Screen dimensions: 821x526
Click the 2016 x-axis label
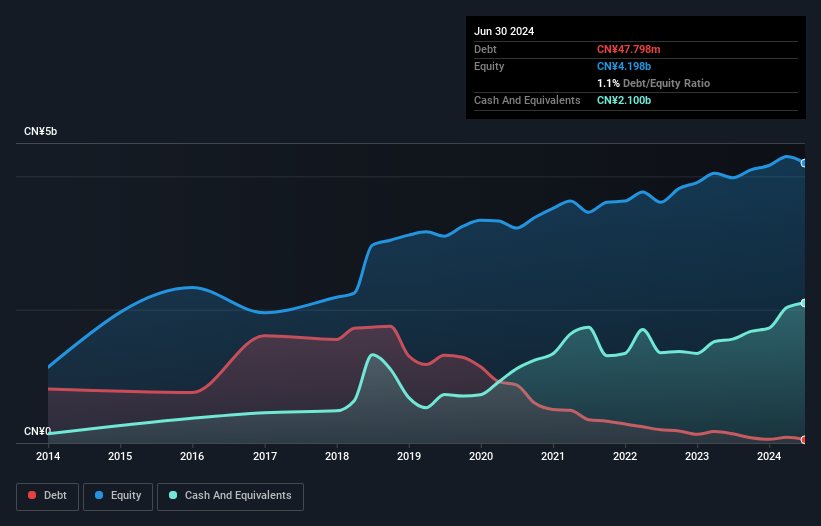tap(192, 456)
